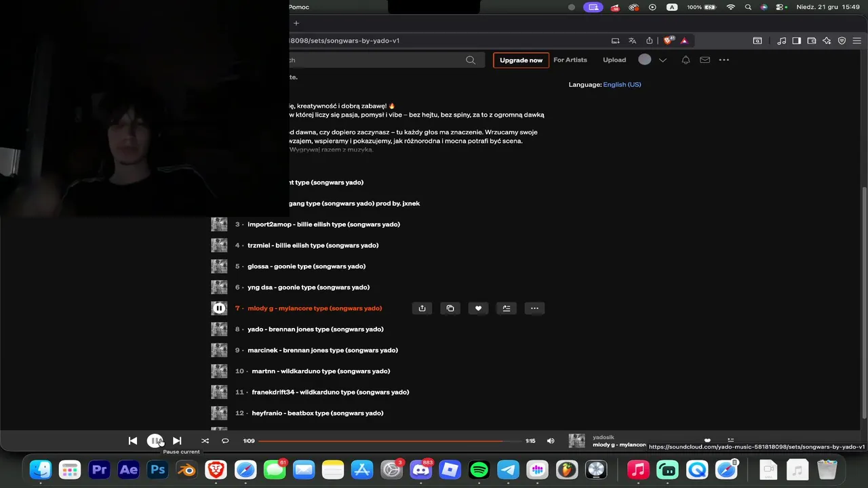Open SoundCloud messages envelope
Screen dimensions: 868x488
705,60
